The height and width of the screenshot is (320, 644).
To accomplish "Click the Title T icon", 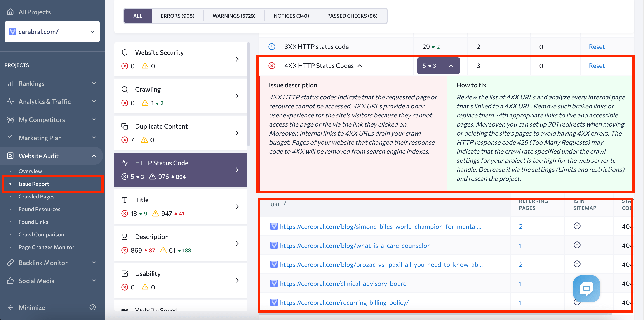I will [125, 200].
